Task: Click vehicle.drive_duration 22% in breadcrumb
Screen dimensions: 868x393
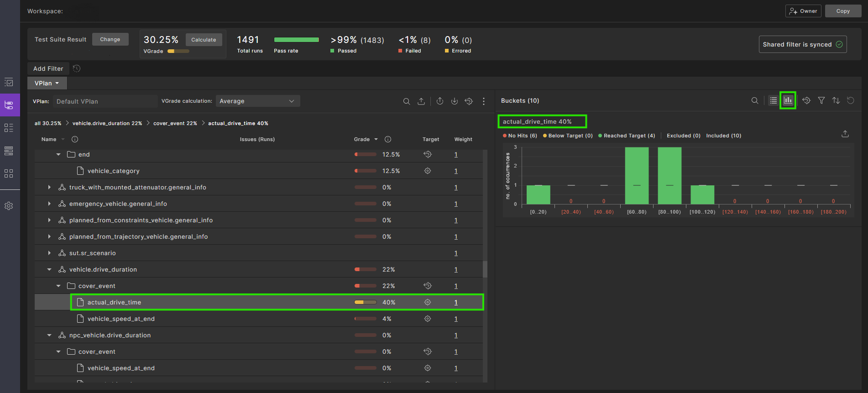Action: click(x=107, y=123)
